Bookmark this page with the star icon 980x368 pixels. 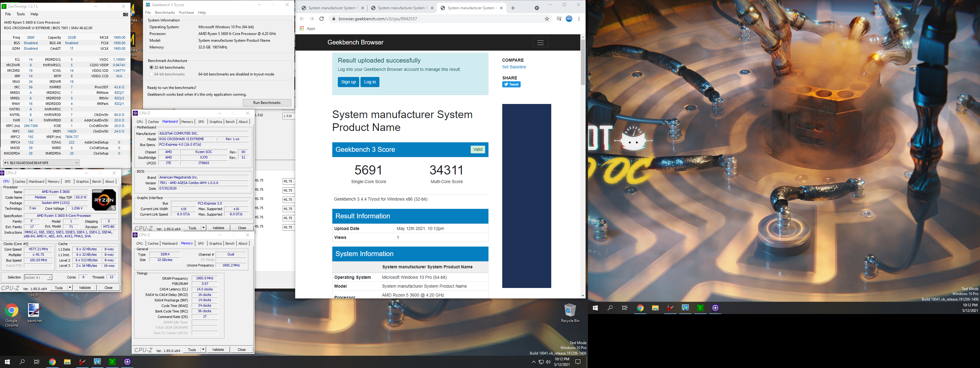pyautogui.click(x=547, y=19)
